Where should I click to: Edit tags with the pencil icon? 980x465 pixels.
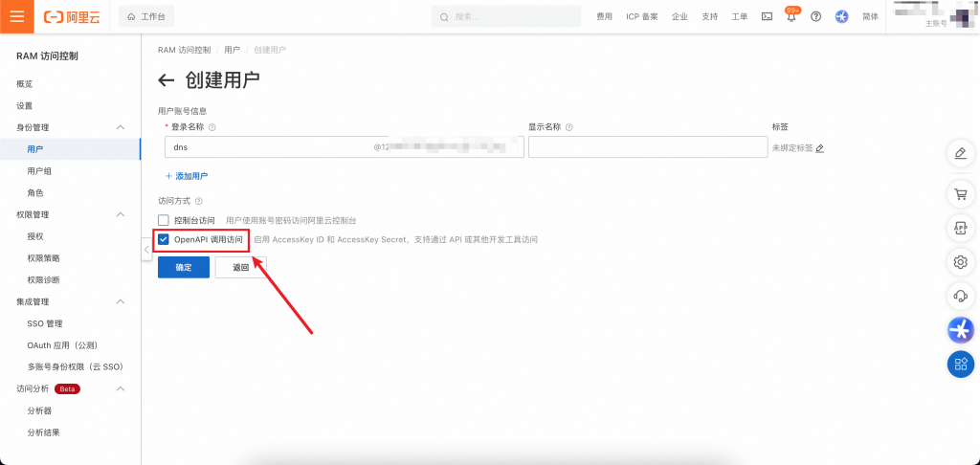click(820, 148)
